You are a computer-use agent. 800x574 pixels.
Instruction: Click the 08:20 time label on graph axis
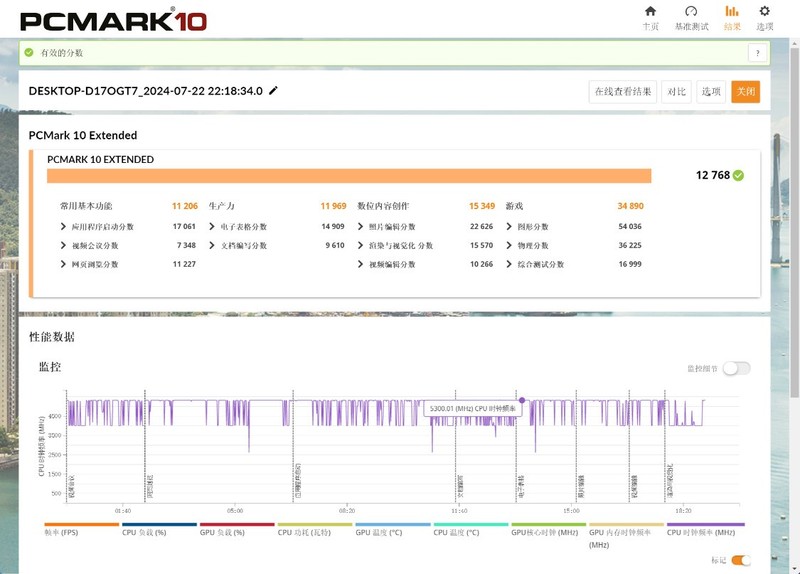(347, 511)
